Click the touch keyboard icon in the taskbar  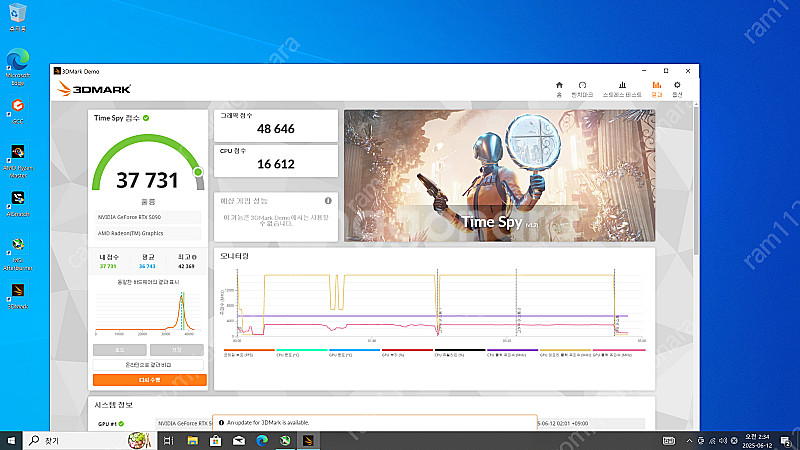pos(669,441)
